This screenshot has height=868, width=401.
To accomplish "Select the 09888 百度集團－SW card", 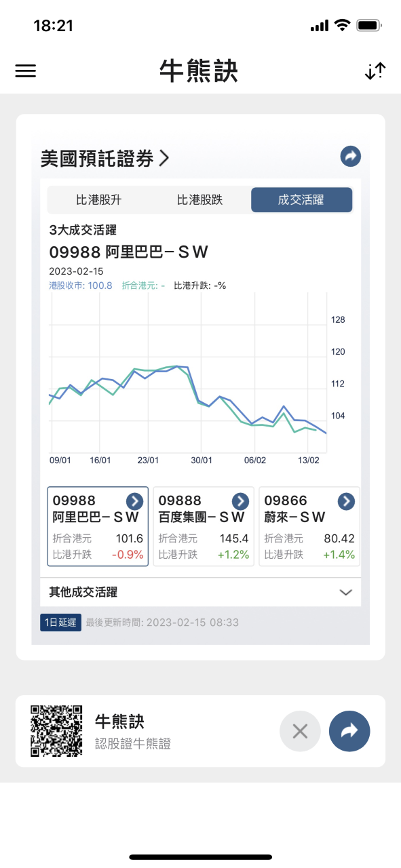I will 204,526.
